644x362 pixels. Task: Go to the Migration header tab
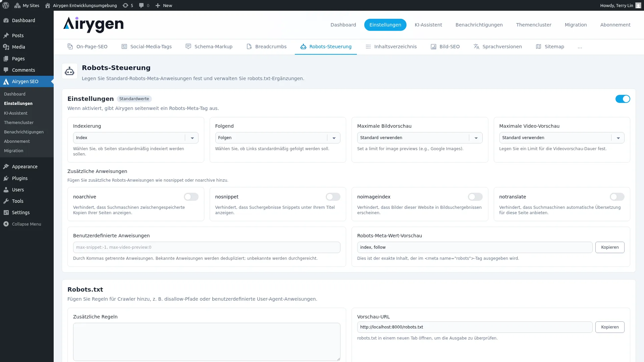576,25
